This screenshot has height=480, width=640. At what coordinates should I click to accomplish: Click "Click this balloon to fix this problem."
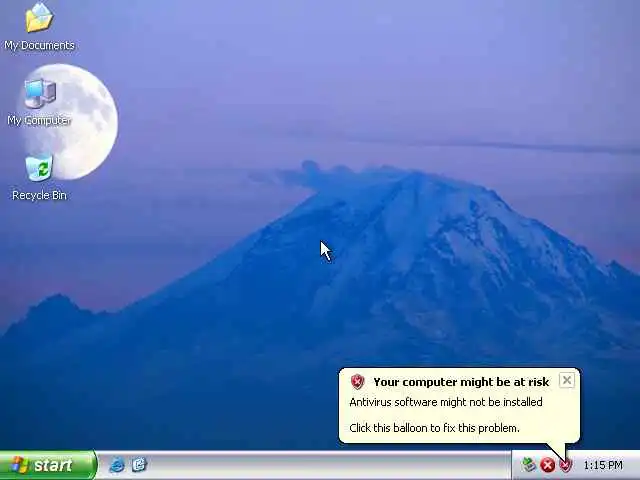pyautogui.click(x=434, y=428)
